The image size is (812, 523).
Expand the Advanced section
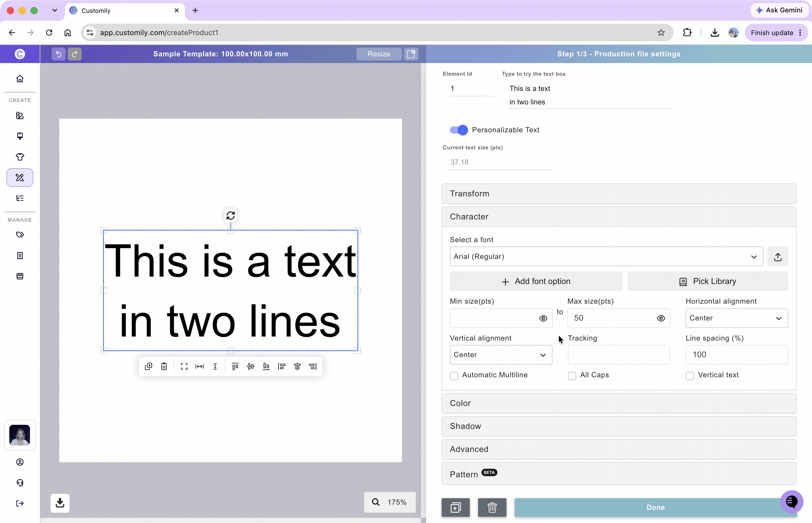[x=619, y=449]
